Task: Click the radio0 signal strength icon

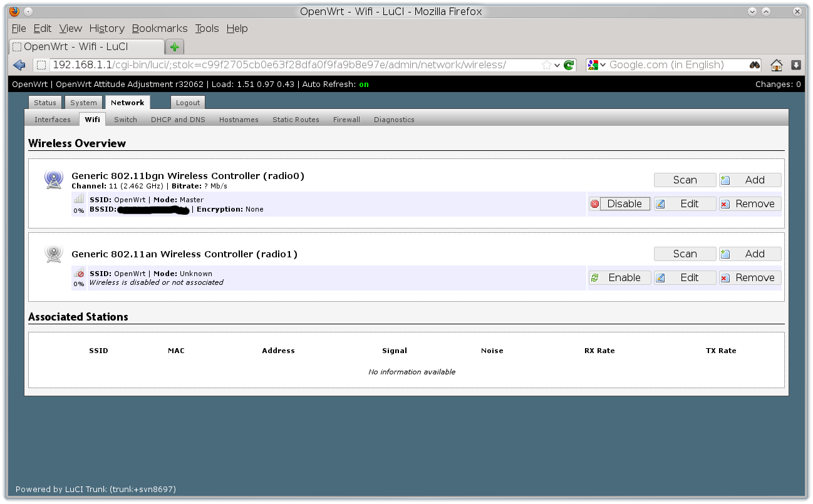Action: (x=79, y=199)
